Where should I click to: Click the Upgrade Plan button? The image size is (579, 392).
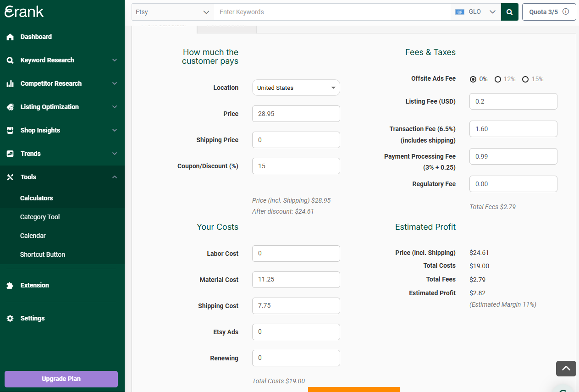pos(61,379)
